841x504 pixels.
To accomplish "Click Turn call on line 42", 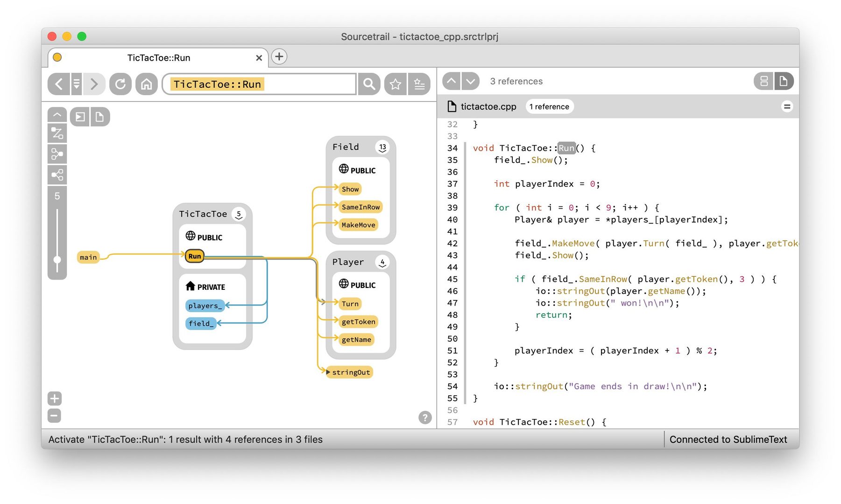I will (x=654, y=243).
